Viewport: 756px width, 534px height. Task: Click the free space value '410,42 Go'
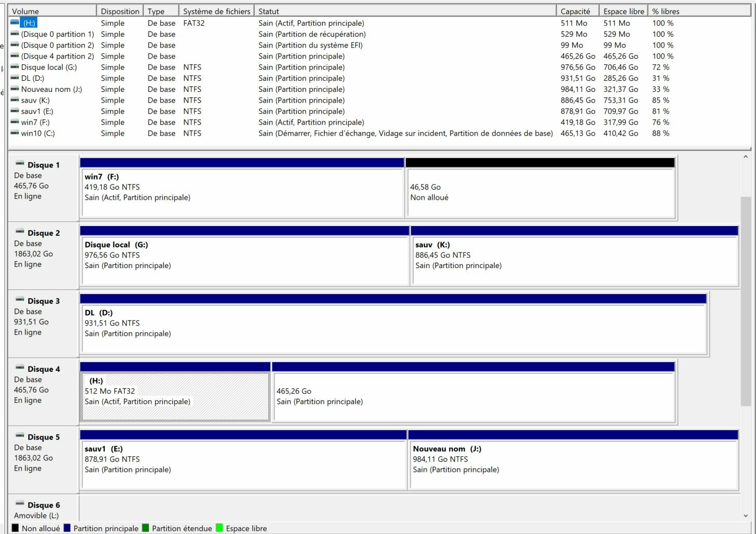621,133
